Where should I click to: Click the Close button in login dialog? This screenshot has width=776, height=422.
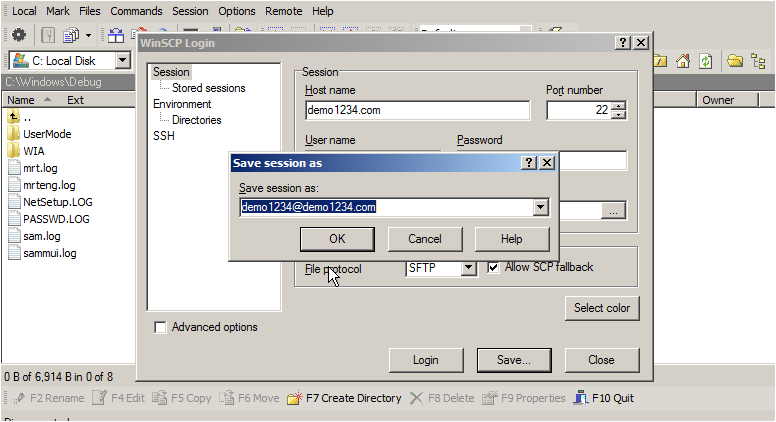(602, 360)
